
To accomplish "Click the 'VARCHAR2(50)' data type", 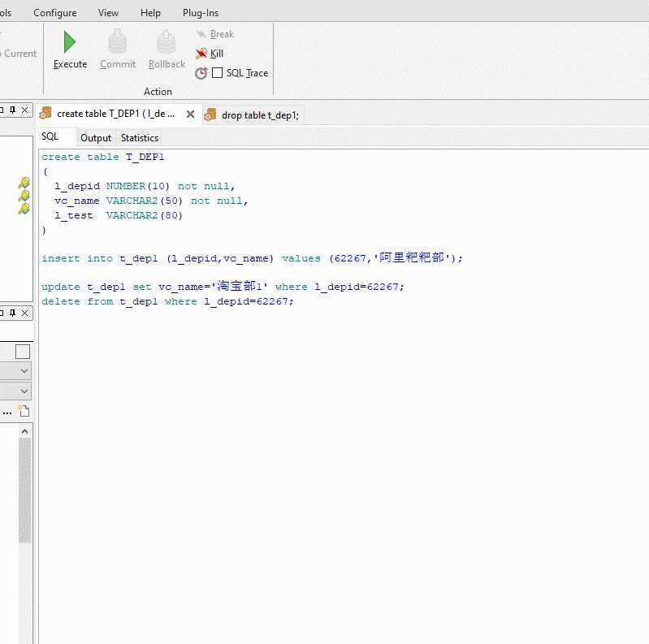I will pos(145,201).
